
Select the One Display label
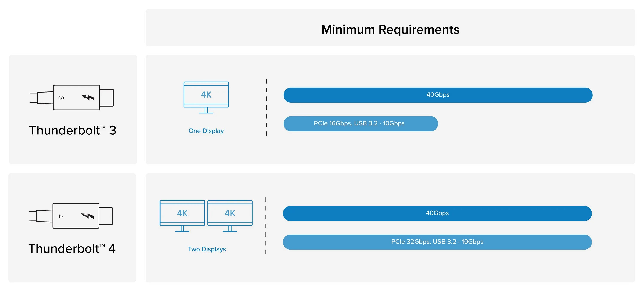coord(206,131)
